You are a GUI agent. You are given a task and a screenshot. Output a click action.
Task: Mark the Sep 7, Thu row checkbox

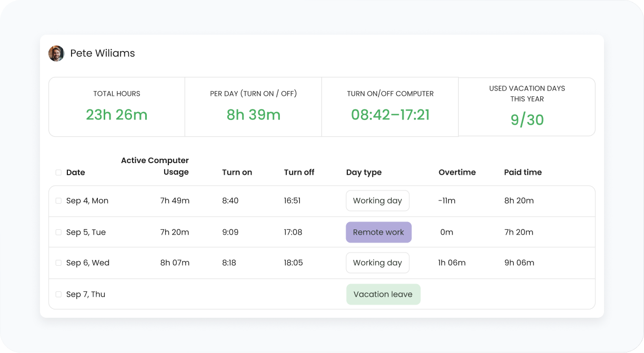[58, 294]
